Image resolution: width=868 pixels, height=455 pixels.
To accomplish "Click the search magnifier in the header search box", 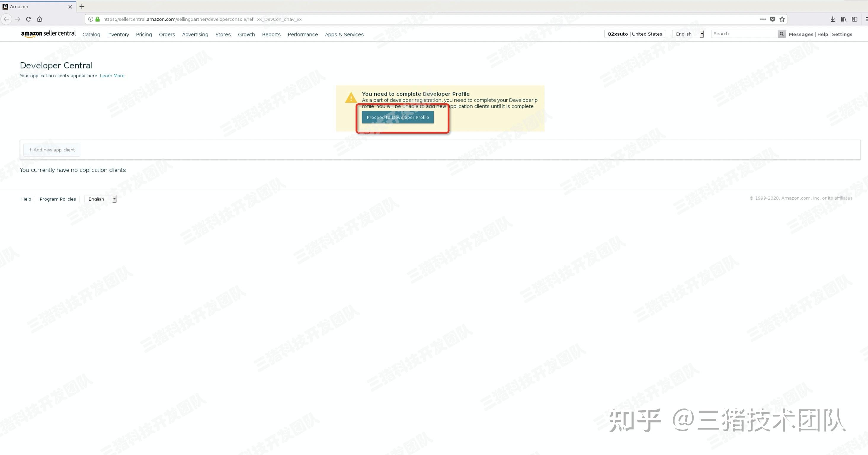I will [781, 34].
